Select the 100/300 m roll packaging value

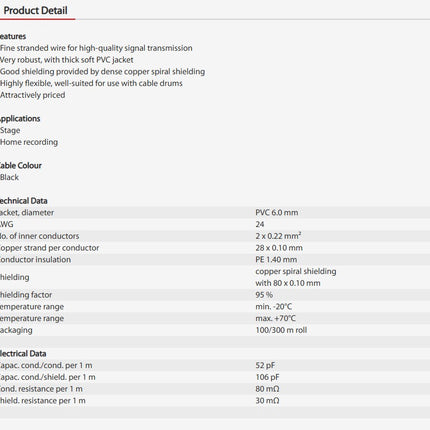click(x=281, y=330)
